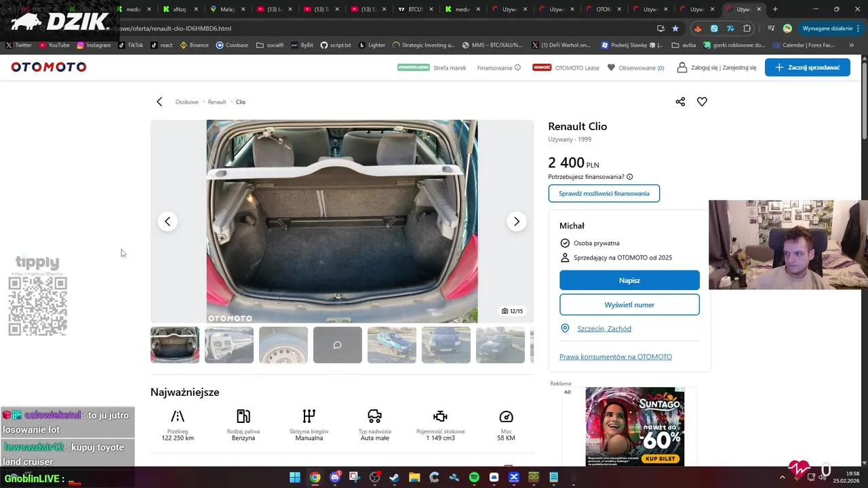Click the Zacznij sprzedawać button
868x488 pixels.
807,67
